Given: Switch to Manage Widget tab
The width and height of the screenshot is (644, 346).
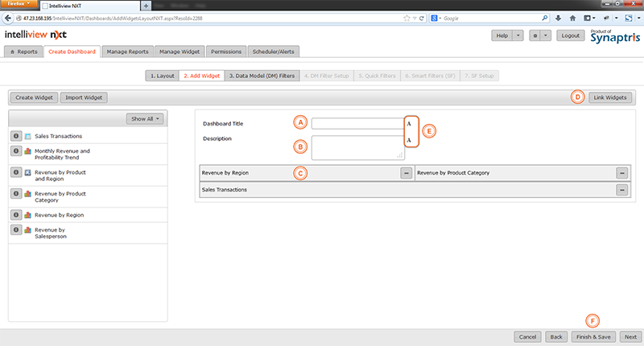Looking at the screenshot, I should (x=180, y=51).
